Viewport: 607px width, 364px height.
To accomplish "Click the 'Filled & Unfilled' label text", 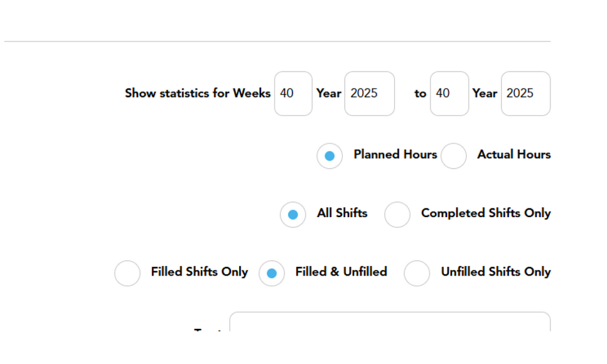I will click(341, 272).
